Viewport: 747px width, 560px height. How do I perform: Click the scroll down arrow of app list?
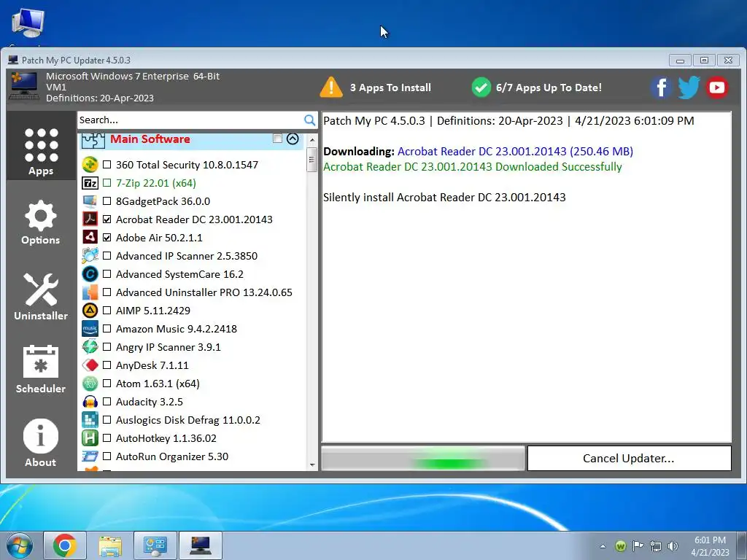click(x=312, y=464)
